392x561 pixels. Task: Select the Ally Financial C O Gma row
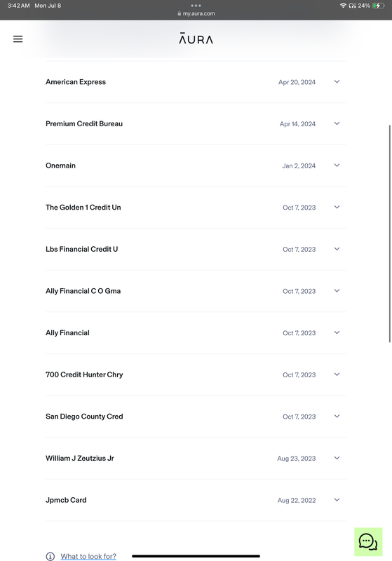[196, 291]
